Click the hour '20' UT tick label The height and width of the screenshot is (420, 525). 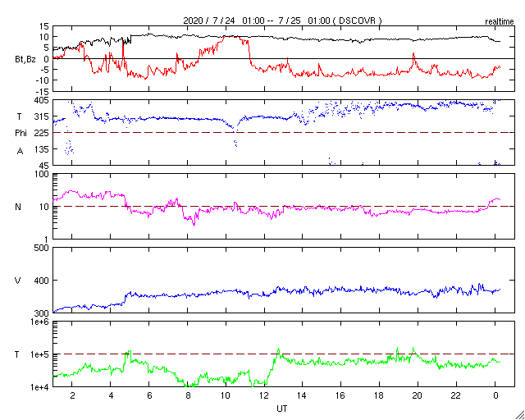tap(418, 396)
